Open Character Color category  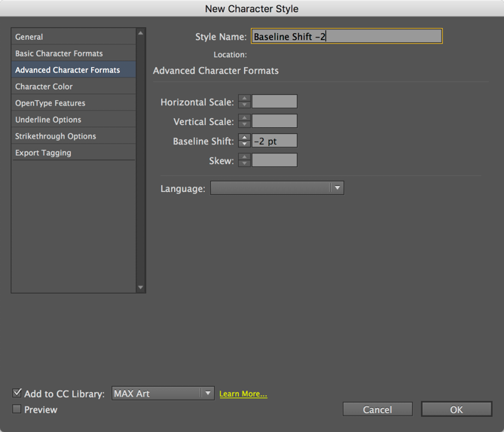(44, 87)
